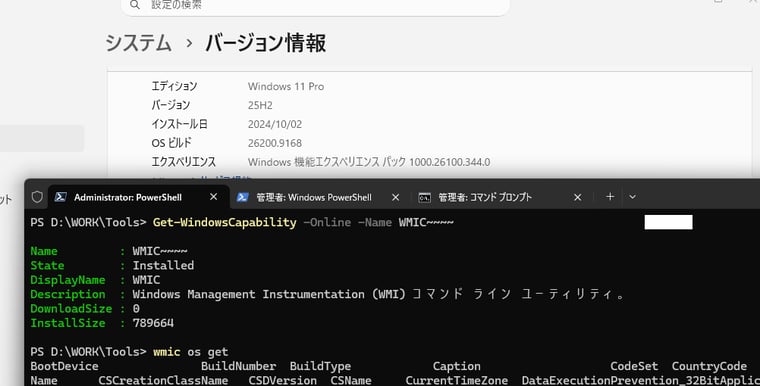Click the State Installed output line
760x386 pixels.
112,265
